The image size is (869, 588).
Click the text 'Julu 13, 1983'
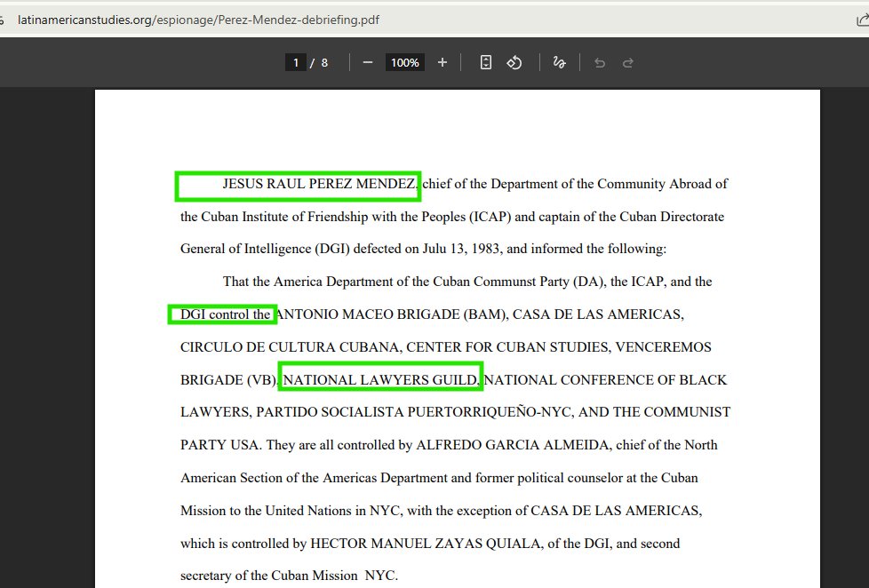point(461,249)
